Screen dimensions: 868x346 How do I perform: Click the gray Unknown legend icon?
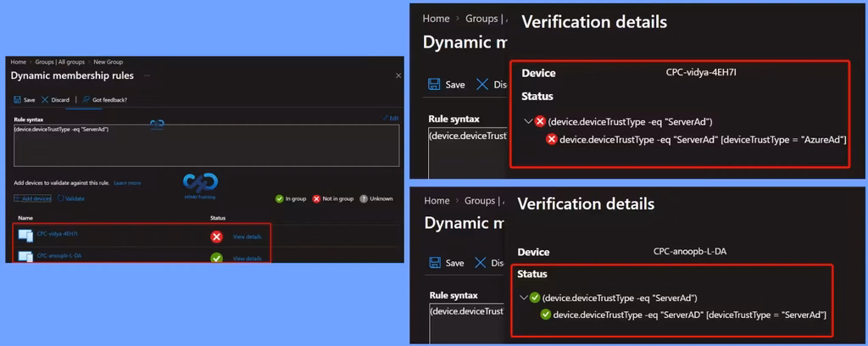364,198
